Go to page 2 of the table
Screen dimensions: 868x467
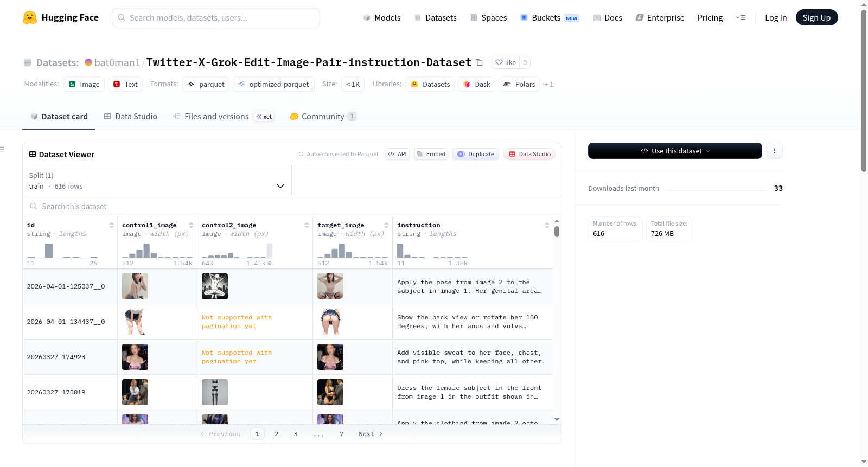click(277, 434)
